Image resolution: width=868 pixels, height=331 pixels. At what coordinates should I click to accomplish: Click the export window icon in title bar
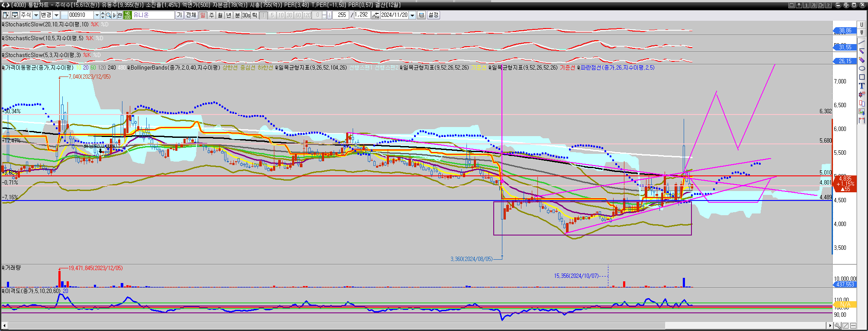pyautogui.click(x=821, y=5)
